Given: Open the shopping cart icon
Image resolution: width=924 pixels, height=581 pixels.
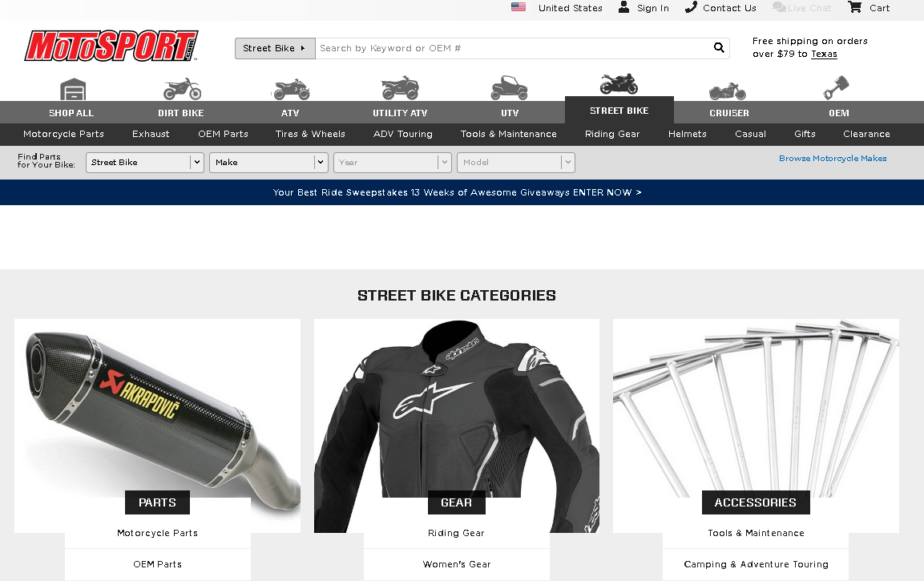Looking at the screenshot, I should coord(854,7).
